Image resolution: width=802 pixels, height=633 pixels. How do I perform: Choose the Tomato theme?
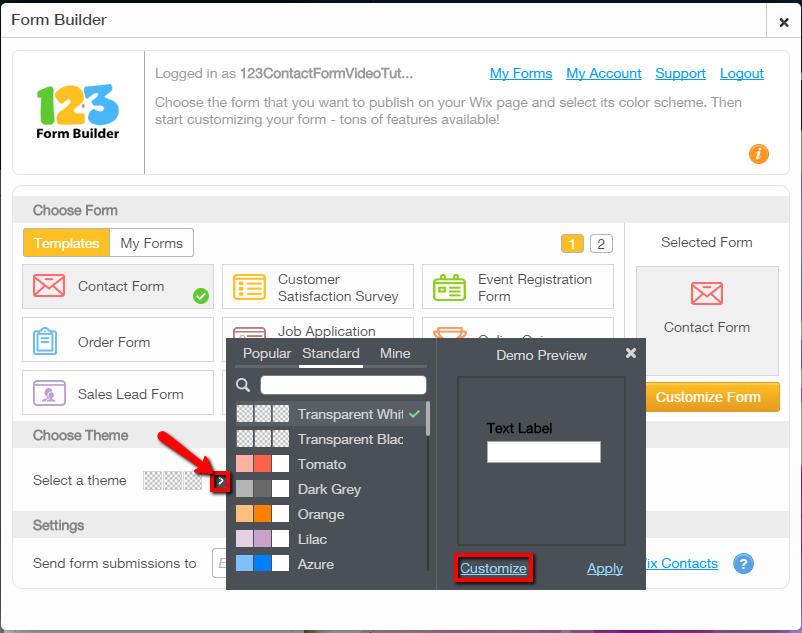[x=330, y=464]
